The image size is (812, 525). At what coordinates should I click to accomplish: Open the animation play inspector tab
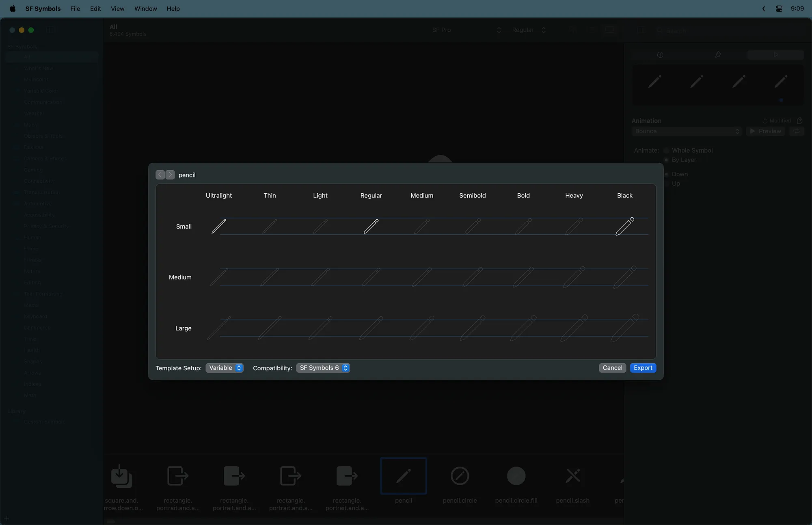(x=775, y=55)
